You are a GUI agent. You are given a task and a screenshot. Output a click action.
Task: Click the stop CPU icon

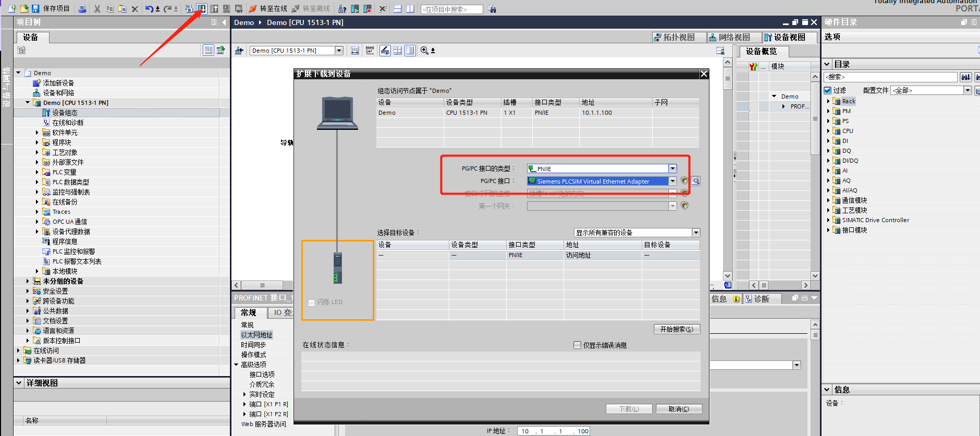click(367, 9)
